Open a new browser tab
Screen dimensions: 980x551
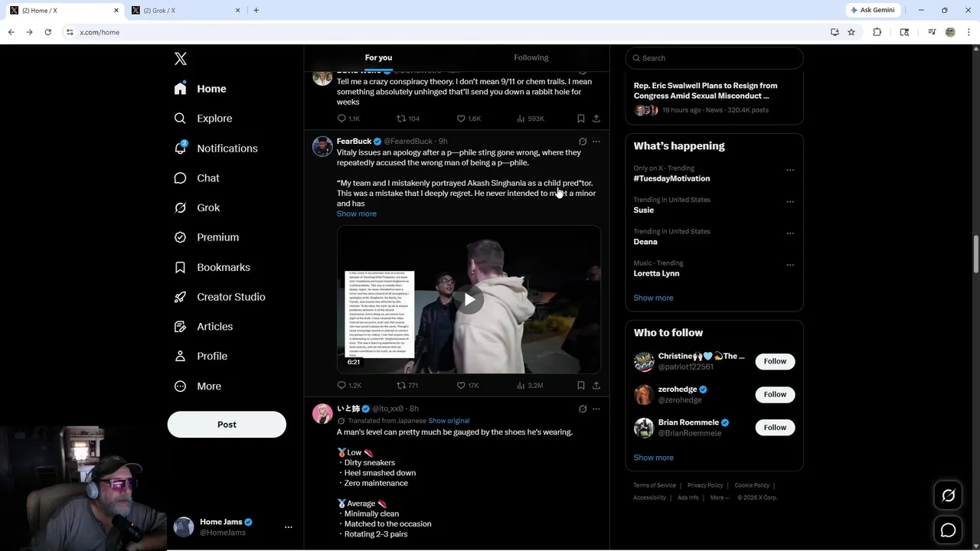tap(256, 10)
